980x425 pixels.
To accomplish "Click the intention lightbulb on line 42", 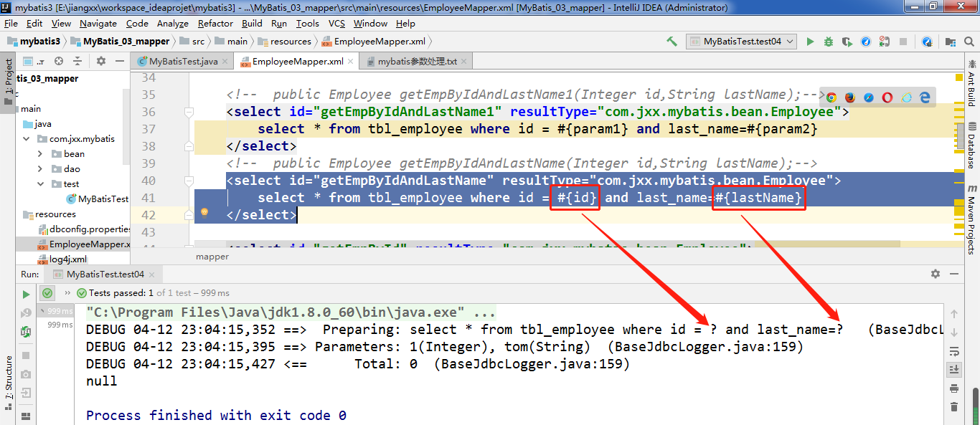I will pos(204,213).
